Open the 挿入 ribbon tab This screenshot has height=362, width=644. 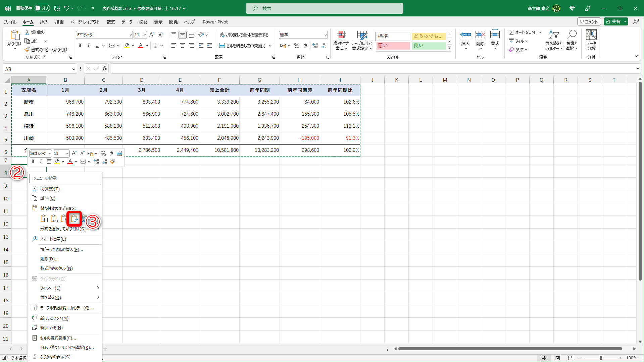(x=44, y=22)
